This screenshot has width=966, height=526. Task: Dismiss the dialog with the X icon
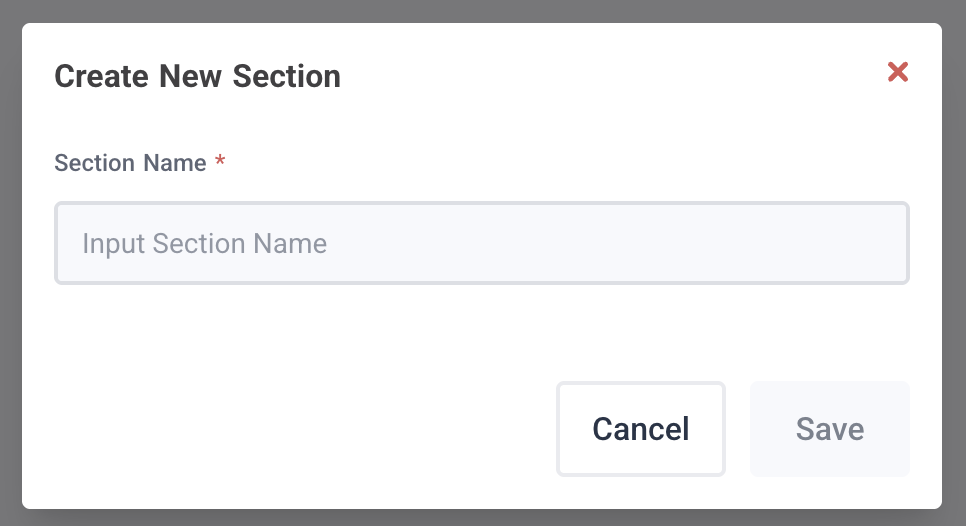pyautogui.click(x=897, y=72)
